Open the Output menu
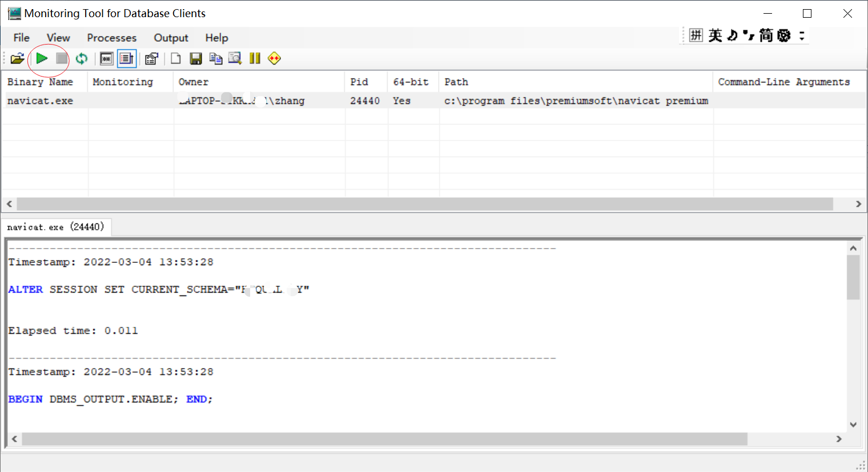 (x=171, y=38)
